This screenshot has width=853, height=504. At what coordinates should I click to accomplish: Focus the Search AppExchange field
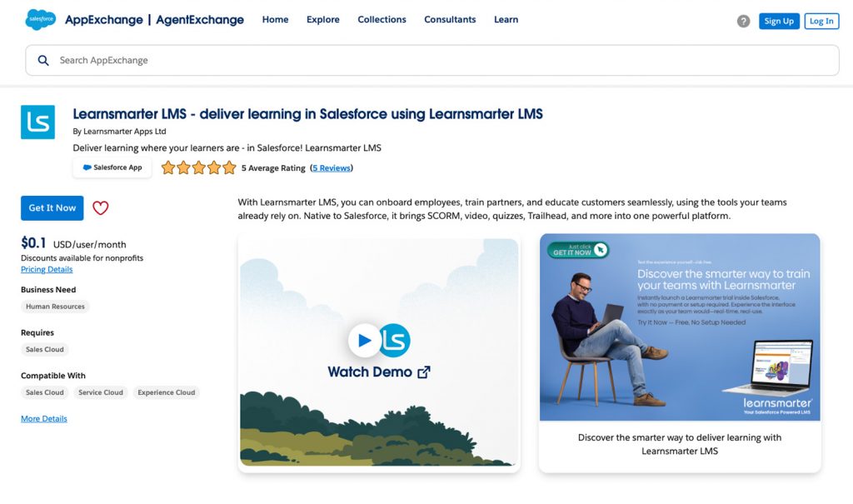432,61
